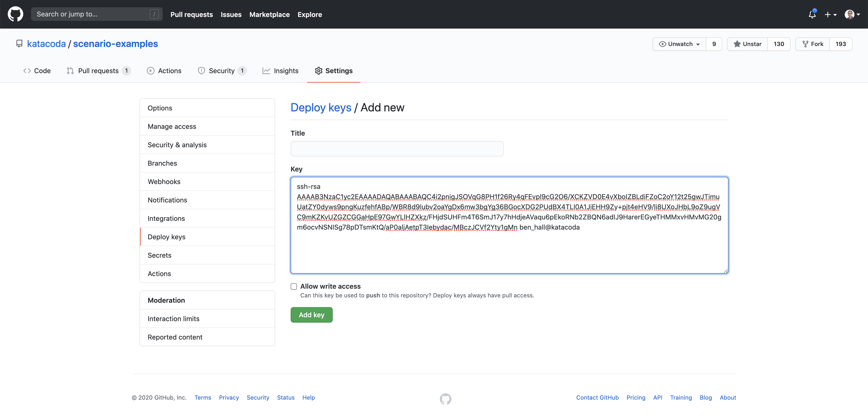
Task: Open the Pricing footer link
Action: [636, 398]
